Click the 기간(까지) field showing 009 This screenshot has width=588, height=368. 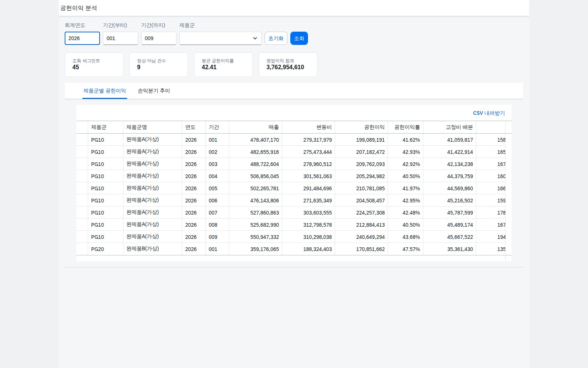159,38
